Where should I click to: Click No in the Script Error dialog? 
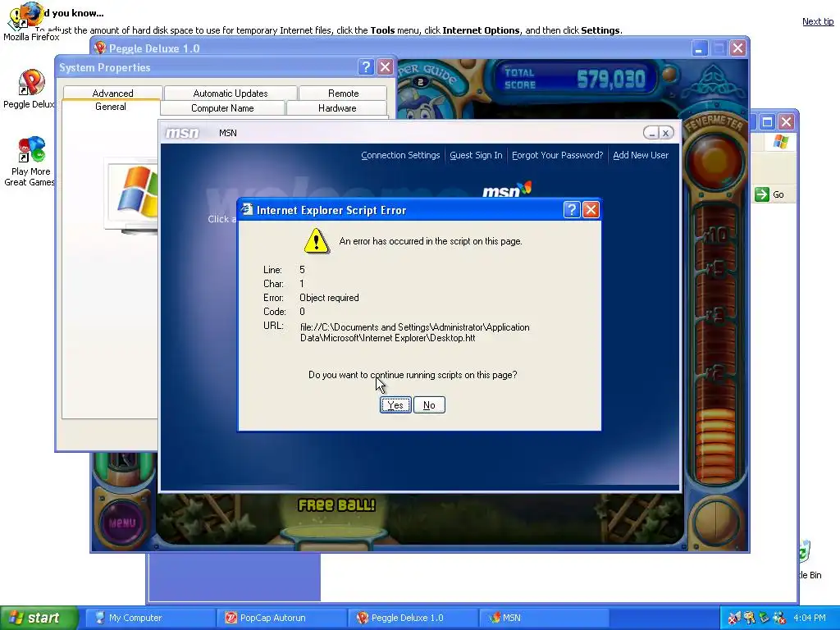click(429, 405)
